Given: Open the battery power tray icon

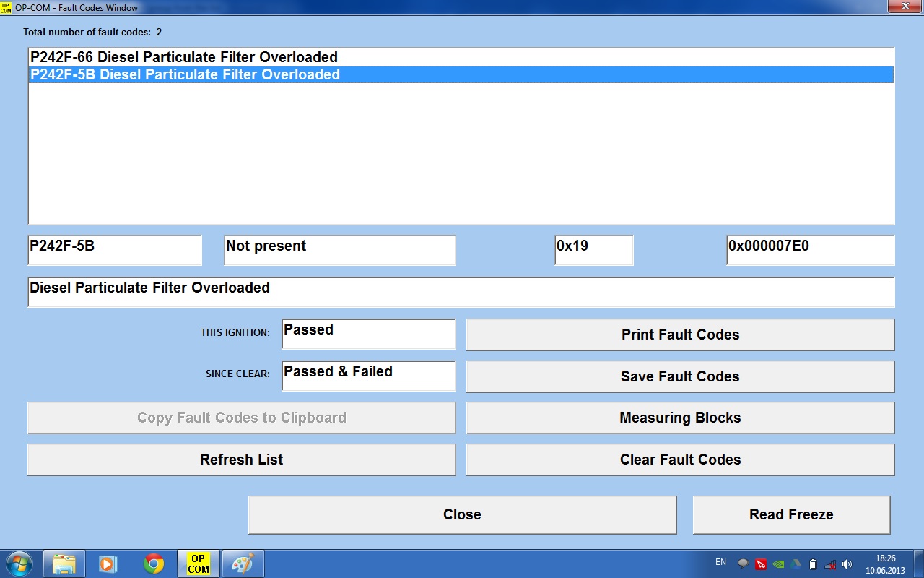Looking at the screenshot, I should [813, 564].
